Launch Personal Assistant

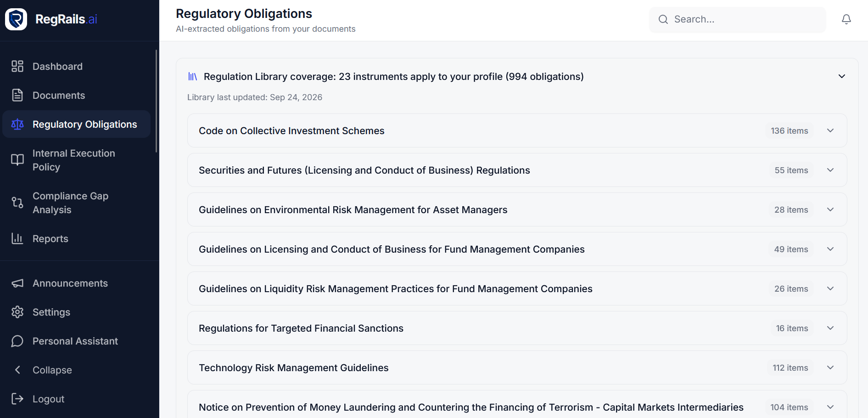[x=75, y=341]
